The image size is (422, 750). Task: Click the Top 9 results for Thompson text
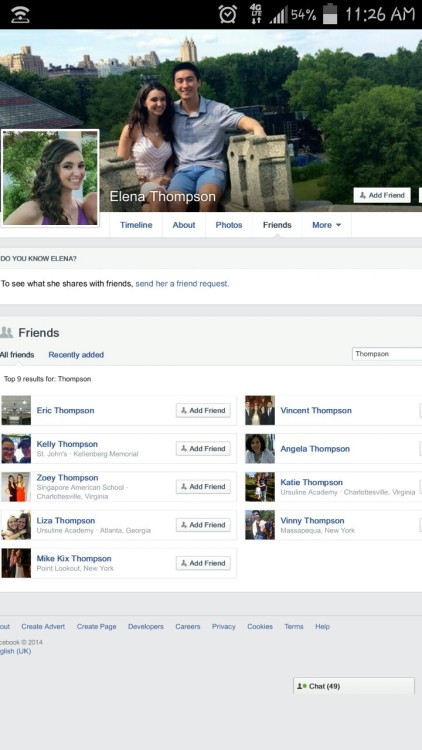point(47,379)
